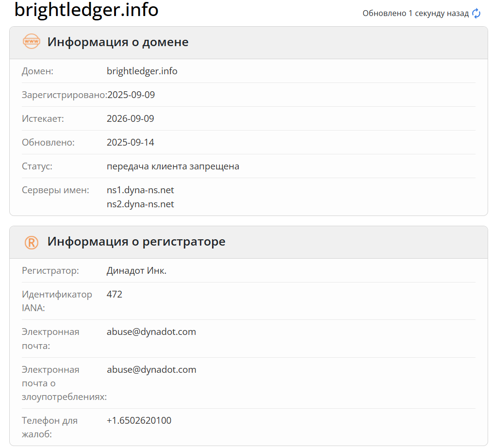Image resolution: width=492 pixels, height=448 pixels.
Task: Click the domain value brightledger.info in the table
Action: tap(142, 71)
